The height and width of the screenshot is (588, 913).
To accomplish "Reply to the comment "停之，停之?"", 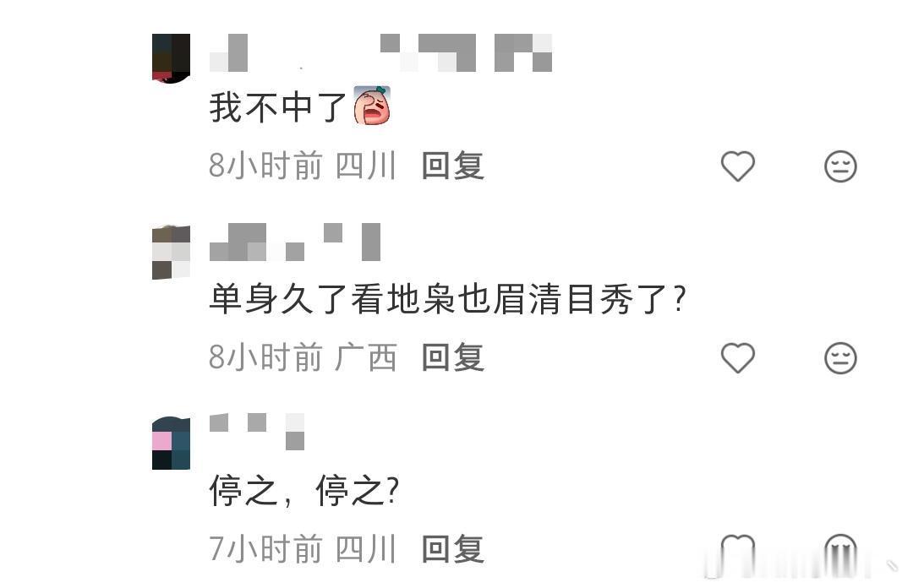I will [x=453, y=549].
